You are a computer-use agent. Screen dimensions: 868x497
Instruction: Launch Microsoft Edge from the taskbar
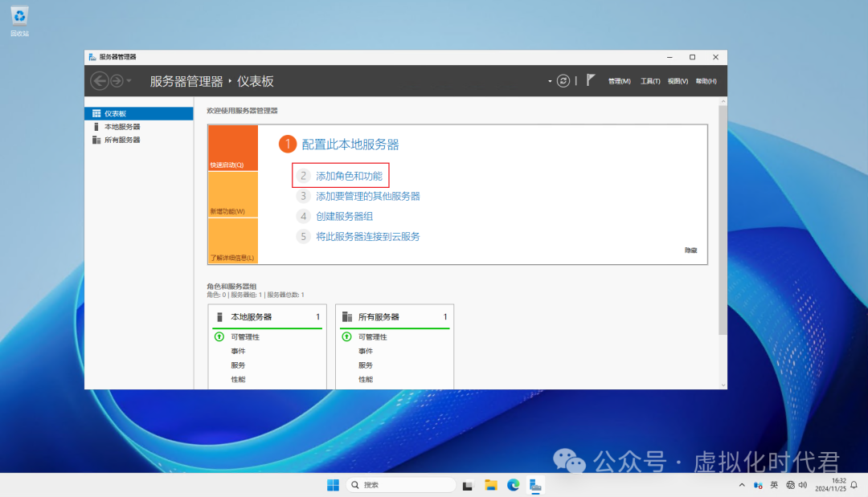tap(513, 485)
